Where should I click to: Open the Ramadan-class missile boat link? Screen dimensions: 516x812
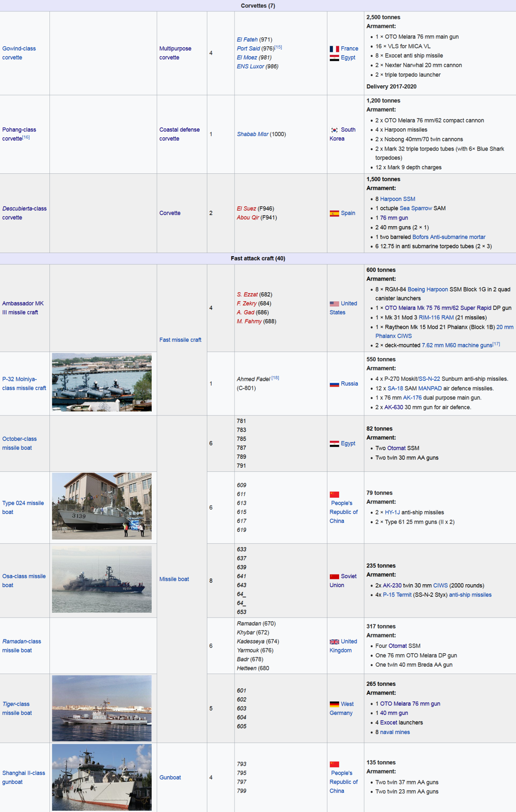[22, 646]
